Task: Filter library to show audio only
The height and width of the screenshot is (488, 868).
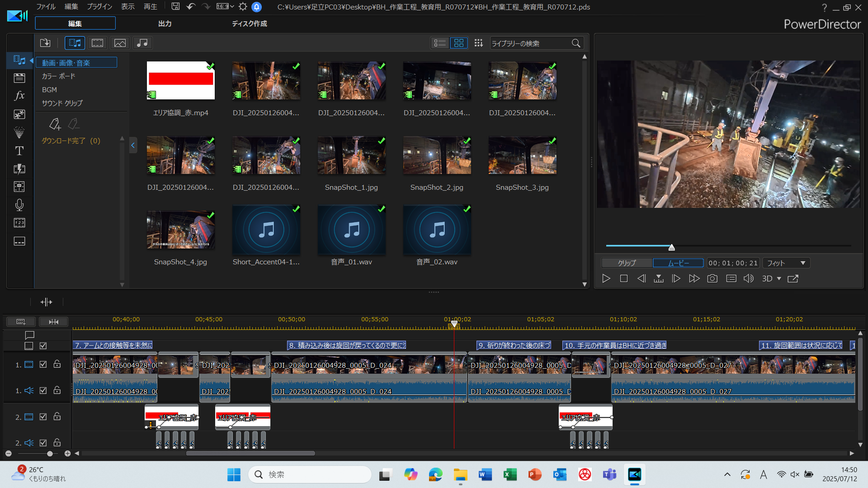Action: coord(142,43)
